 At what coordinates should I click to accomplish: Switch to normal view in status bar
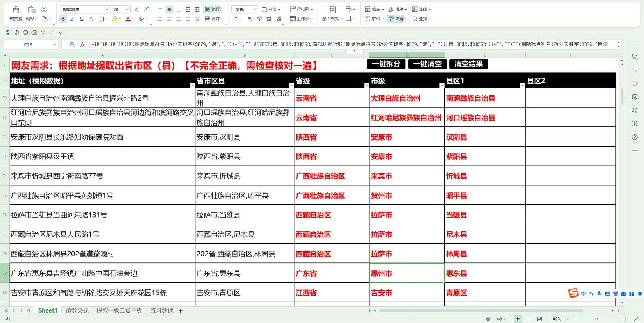tap(518, 319)
